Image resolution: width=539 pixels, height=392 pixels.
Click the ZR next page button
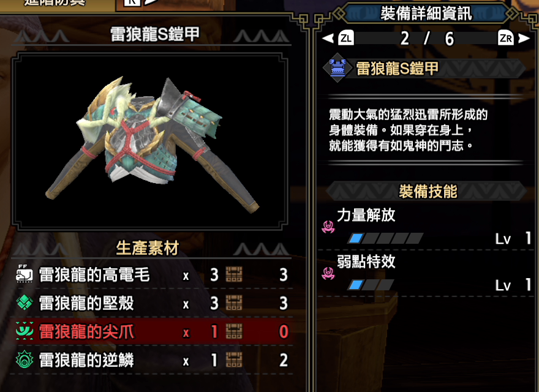[x=506, y=38]
